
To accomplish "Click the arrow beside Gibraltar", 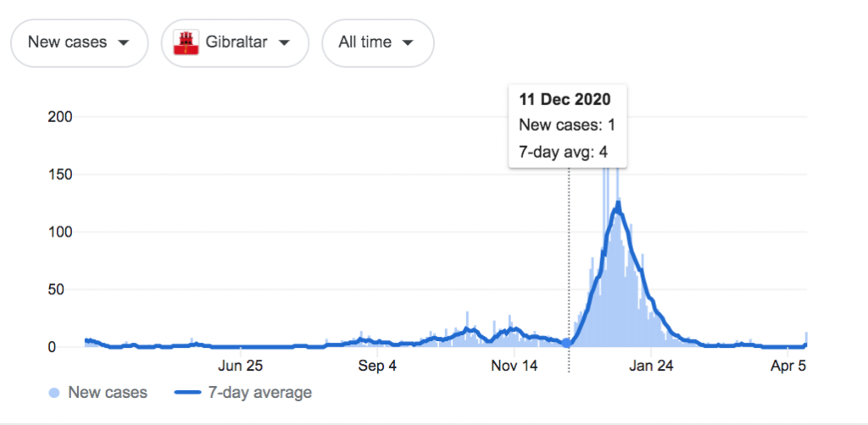I will point(284,42).
